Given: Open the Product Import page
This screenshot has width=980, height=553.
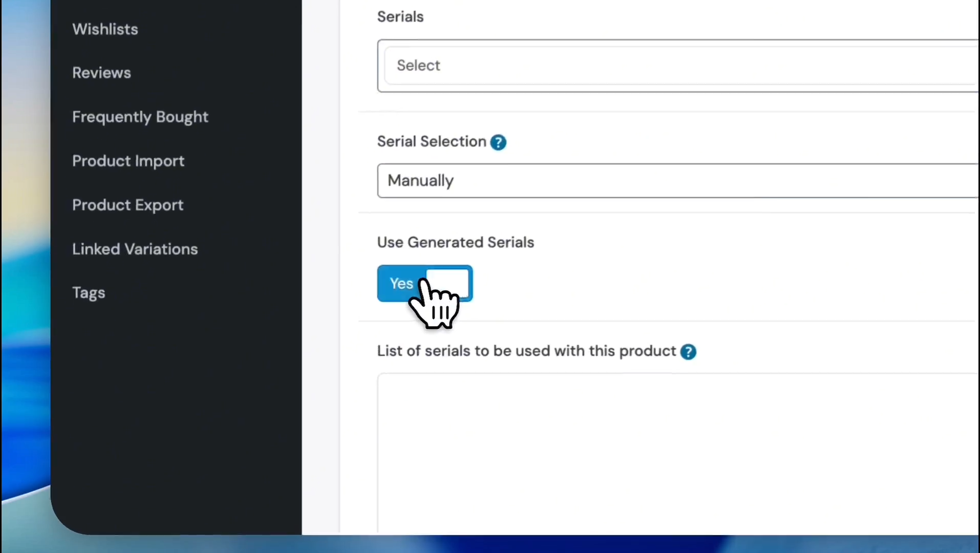Looking at the screenshot, I should pyautogui.click(x=128, y=161).
